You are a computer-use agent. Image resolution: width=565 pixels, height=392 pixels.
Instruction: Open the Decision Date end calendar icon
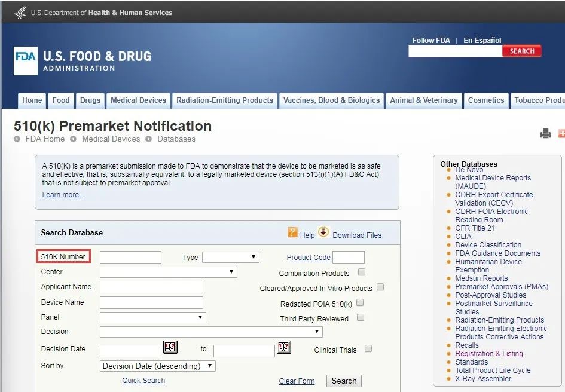(283, 348)
